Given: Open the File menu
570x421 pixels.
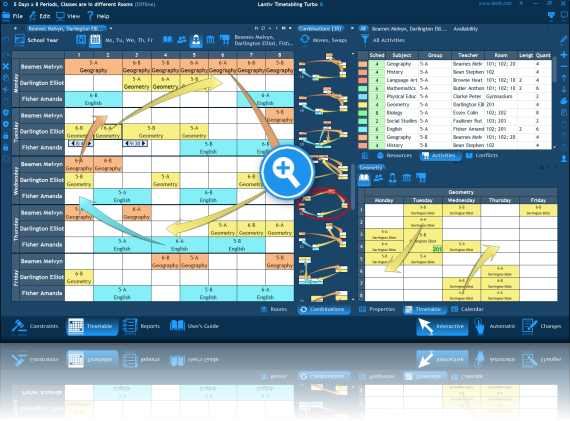Looking at the screenshot, I should (13, 16).
